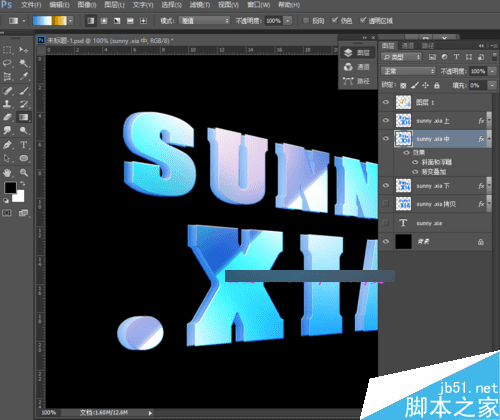
Task: Select the Magic Wand tool
Action: 23,63
